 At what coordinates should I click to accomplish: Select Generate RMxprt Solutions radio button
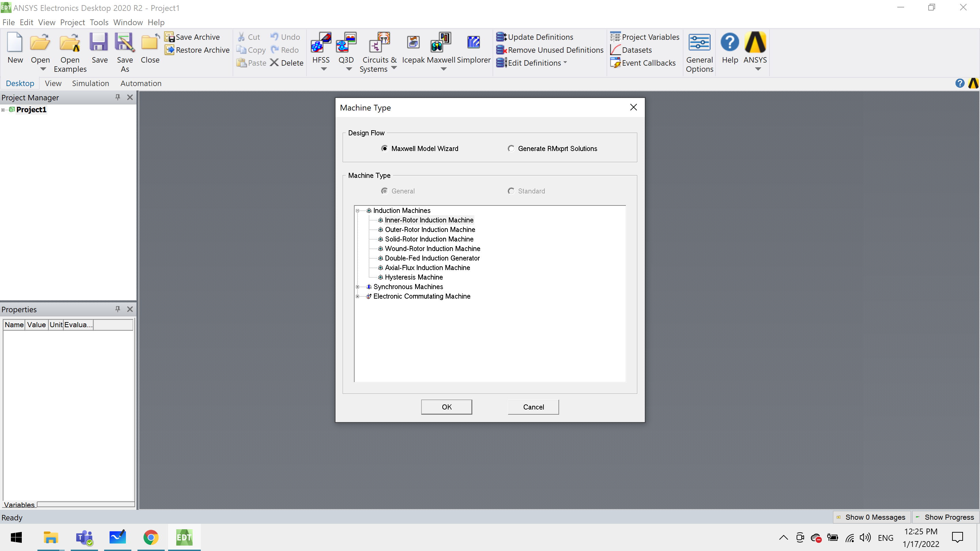click(x=511, y=148)
